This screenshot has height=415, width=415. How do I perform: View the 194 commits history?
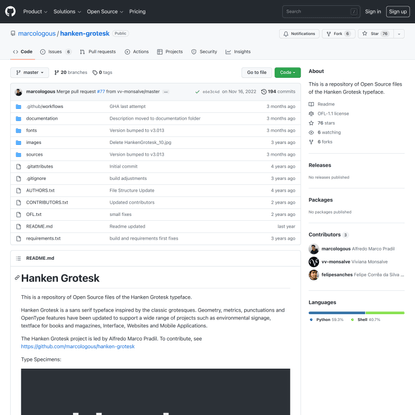[x=278, y=92]
